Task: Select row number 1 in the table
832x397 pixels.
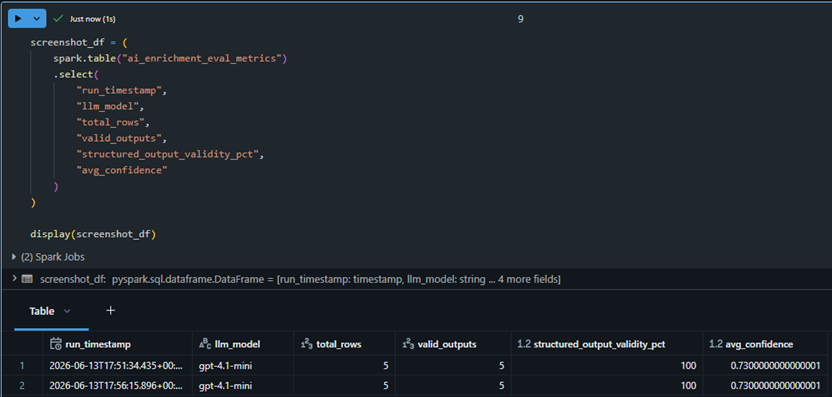Action: (x=22, y=366)
